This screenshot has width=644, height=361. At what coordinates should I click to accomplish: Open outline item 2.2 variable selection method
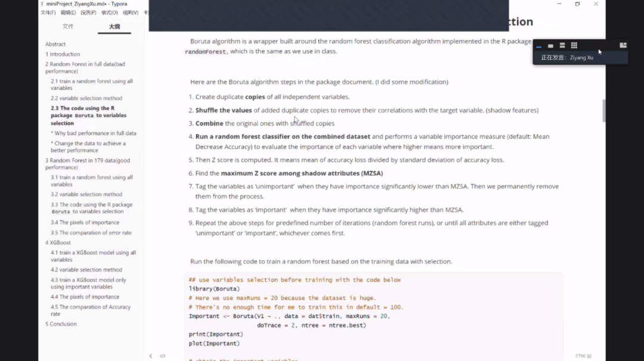[x=86, y=98]
